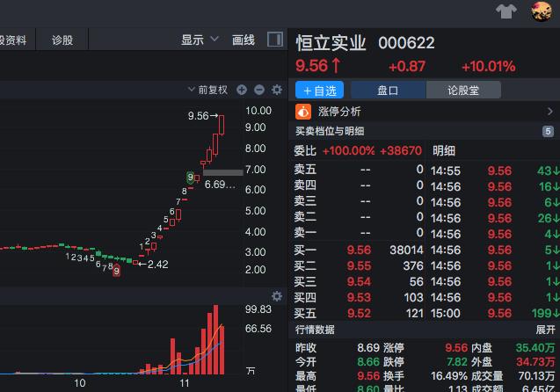Zoom out chart with minus icon

tap(259, 90)
